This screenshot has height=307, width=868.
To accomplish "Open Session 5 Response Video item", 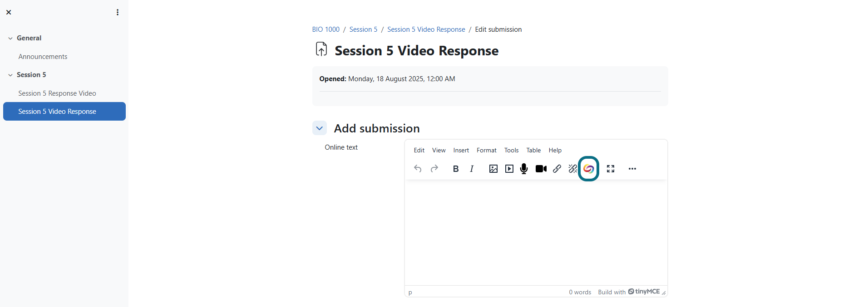I will [x=57, y=93].
